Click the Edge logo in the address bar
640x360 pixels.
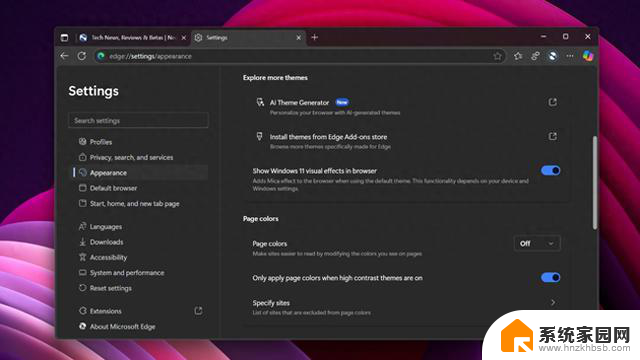click(101, 56)
